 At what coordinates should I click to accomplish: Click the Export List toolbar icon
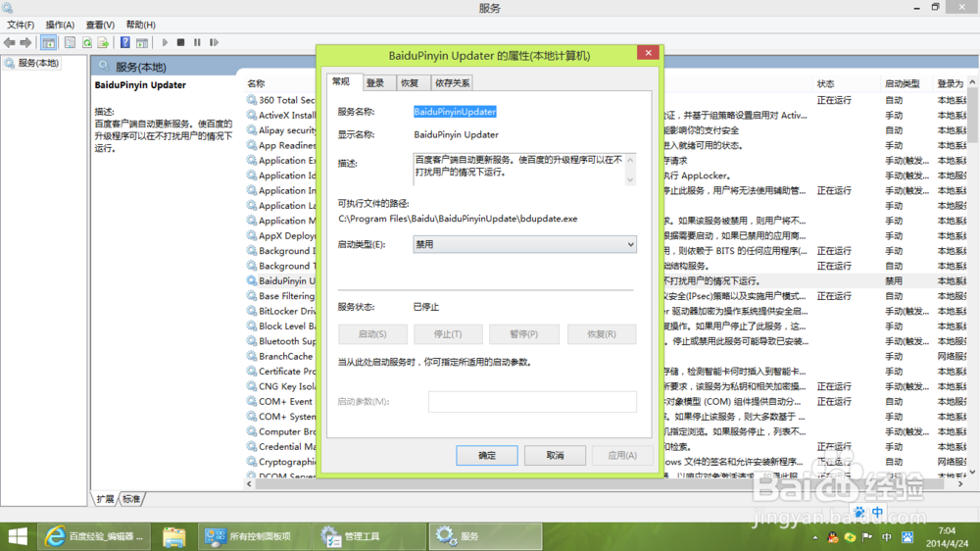pyautogui.click(x=103, y=42)
